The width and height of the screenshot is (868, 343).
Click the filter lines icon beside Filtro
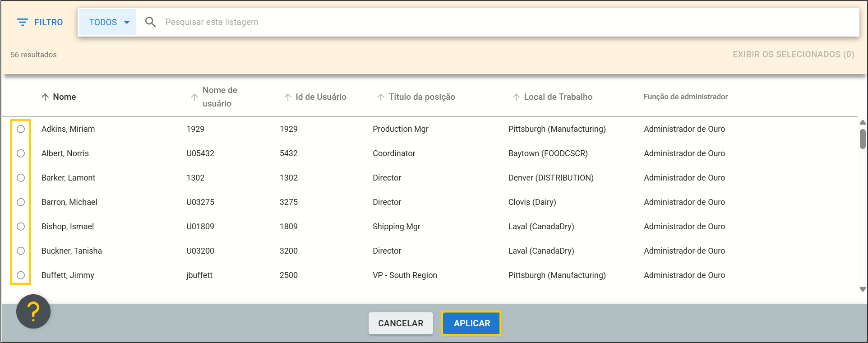(x=23, y=22)
